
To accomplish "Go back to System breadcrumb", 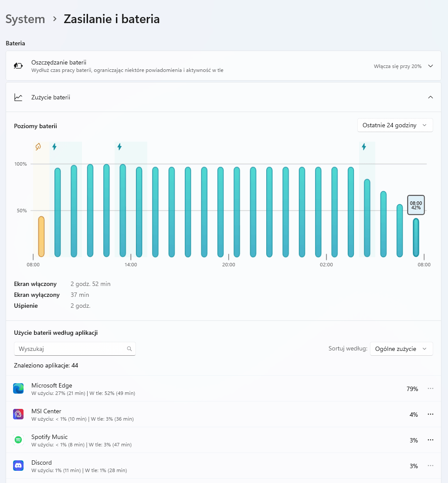I will click(x=25, y=19).
